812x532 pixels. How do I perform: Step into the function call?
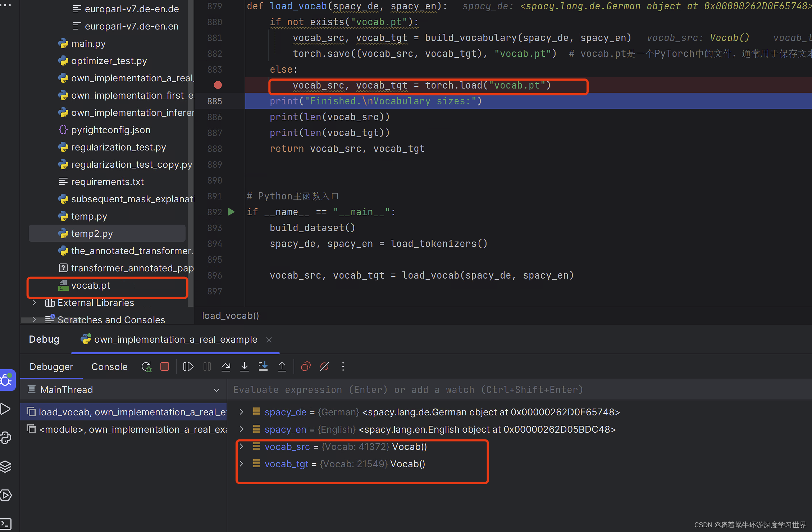(x=245, y=366)
